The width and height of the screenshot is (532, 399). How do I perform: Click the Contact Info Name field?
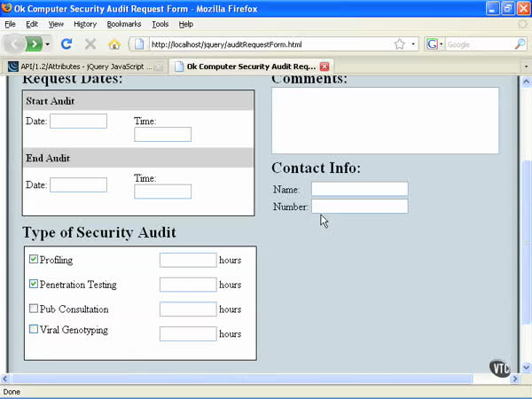point(359,189)
